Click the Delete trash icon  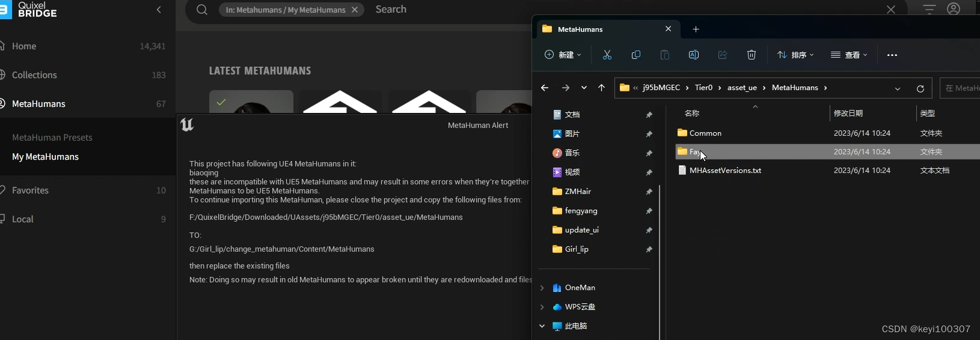tap(752, 55)
